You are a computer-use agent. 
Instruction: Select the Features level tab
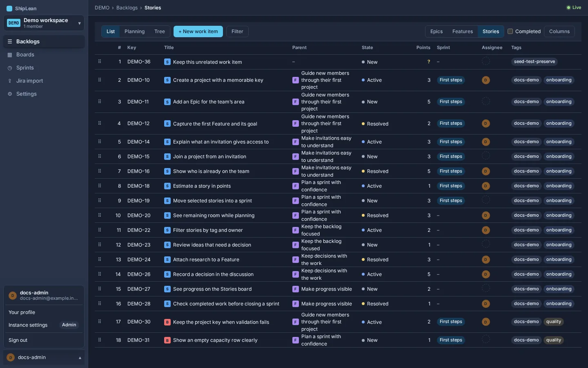tap(463, 31)
